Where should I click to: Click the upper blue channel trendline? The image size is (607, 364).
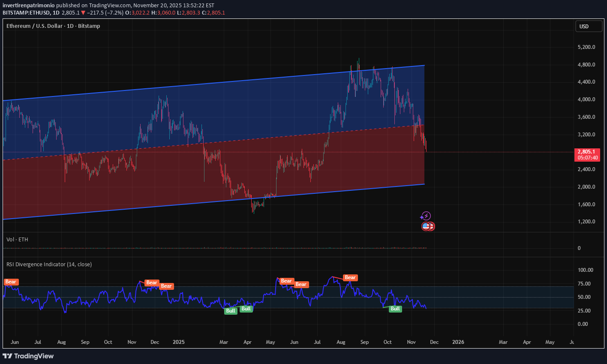pyautogui.click(x=214, y=83)
